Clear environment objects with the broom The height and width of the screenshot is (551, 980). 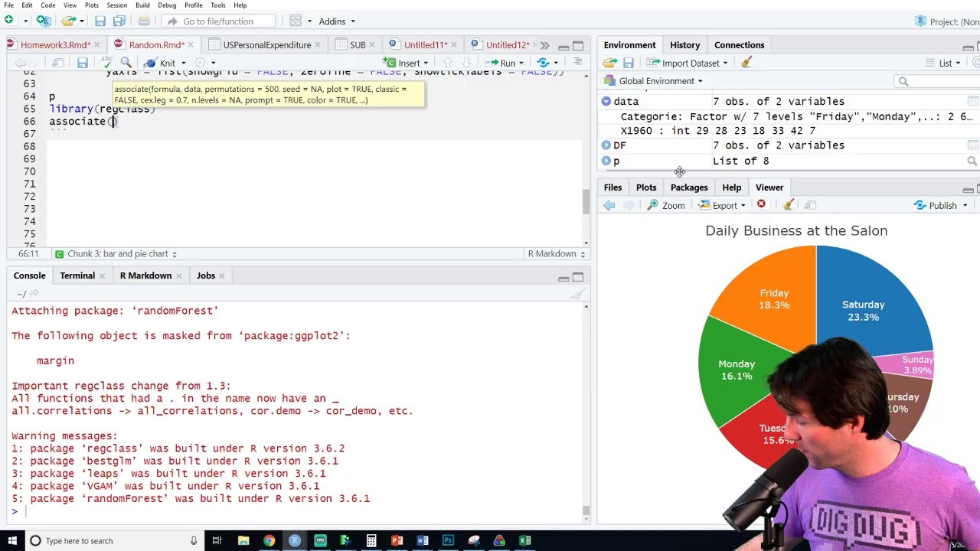tap(746, 63)
